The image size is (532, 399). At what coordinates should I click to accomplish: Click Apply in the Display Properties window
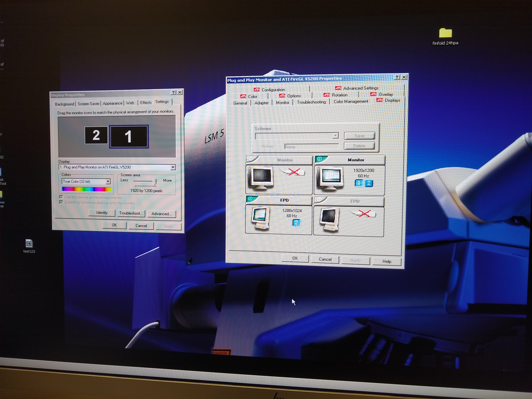169,227
